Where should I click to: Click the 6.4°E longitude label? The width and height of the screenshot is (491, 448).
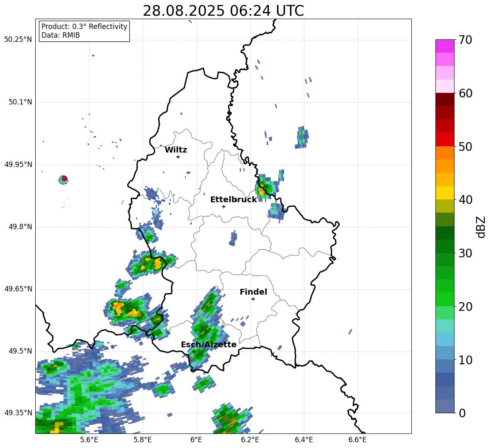(304, 440)
